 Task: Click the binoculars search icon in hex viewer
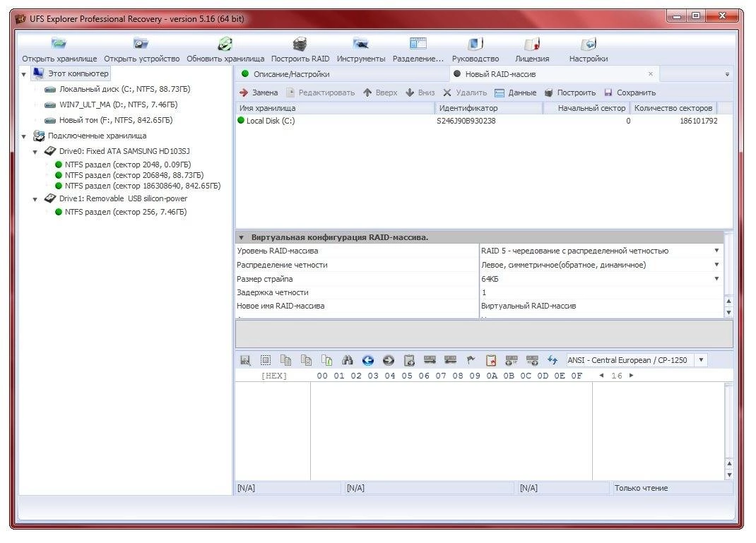[x=347, y=360]
